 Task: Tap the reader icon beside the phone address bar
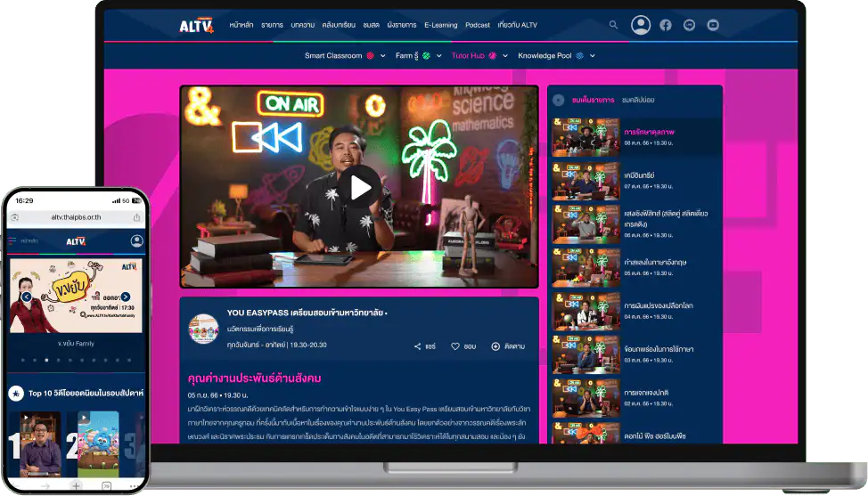[15, 217]
